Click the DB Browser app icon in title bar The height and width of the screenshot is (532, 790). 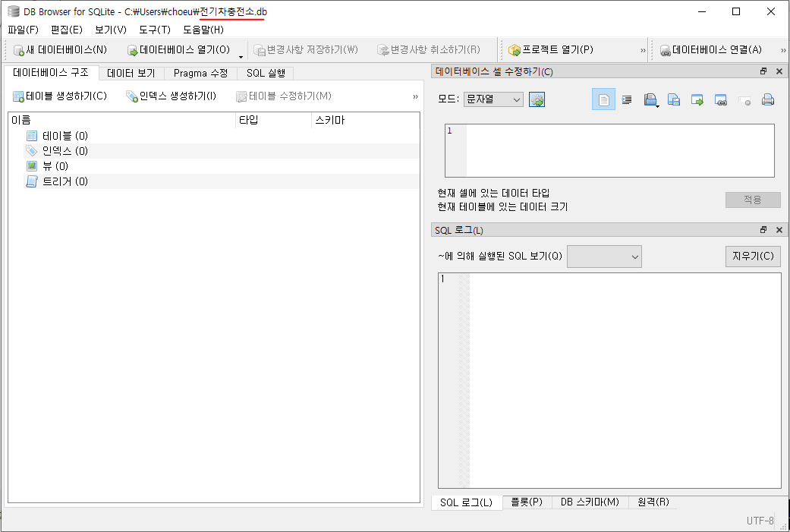(x=14, y=11)
